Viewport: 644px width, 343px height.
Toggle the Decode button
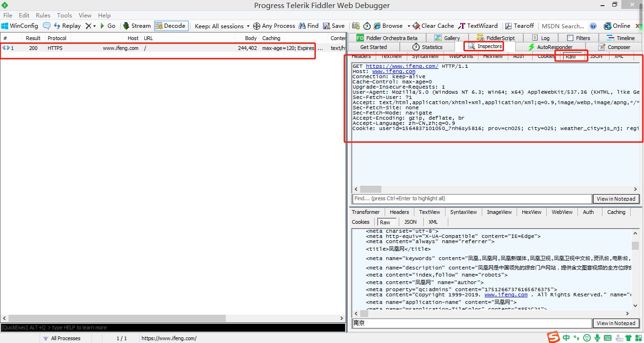click(x=171, y=26)
